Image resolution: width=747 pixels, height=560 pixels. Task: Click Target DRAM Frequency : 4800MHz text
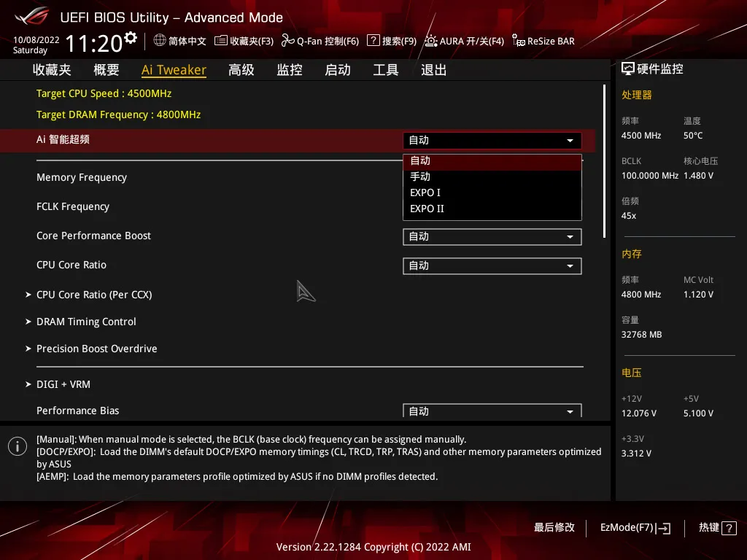(x=119, y=114)
